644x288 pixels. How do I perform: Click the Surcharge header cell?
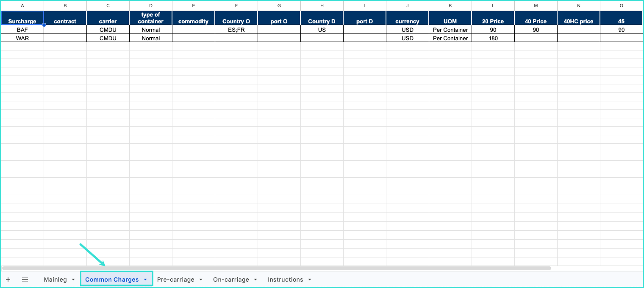(22, 18)
